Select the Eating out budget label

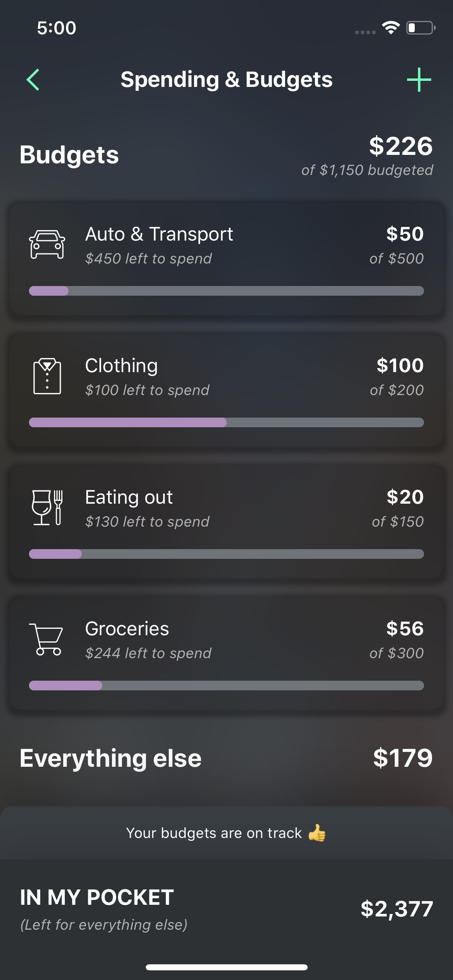point(129,497)
